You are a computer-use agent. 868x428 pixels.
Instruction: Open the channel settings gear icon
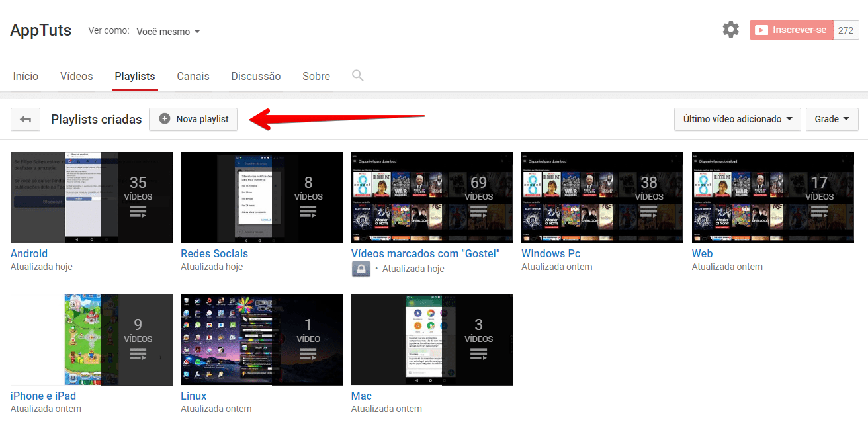[730, 30]
